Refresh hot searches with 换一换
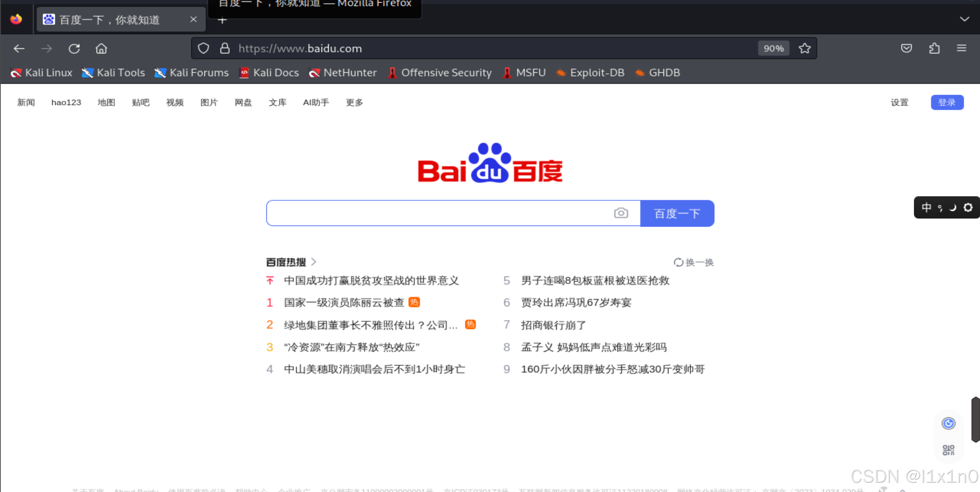Screen dimensions: 980x492 [x=694, y=262]
